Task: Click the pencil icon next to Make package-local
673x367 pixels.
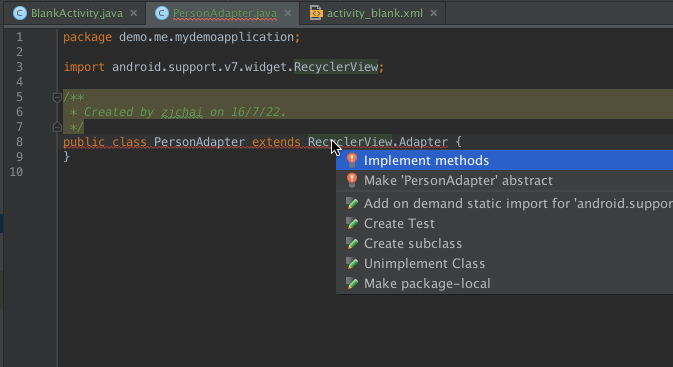Action: [352, 283]
